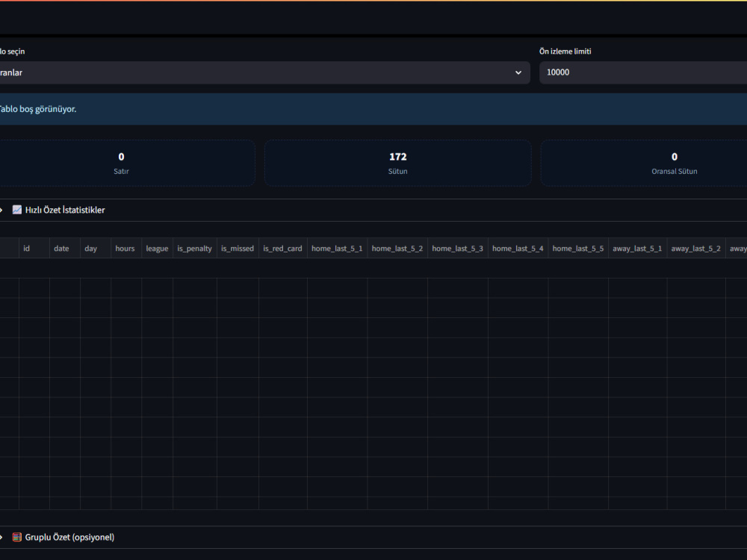This screenshot has width=747, height=560.
Task: Click the 'home_last_5_3' column header
Action: pyautogui.click(x=458, y=248)
